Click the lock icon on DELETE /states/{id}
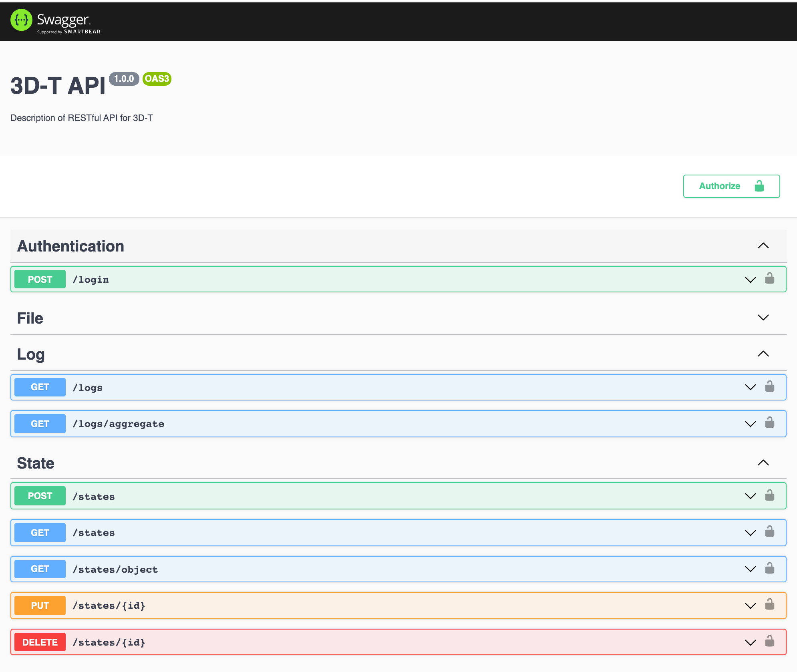Screen dimensions: 797x672 click(770, 641)
